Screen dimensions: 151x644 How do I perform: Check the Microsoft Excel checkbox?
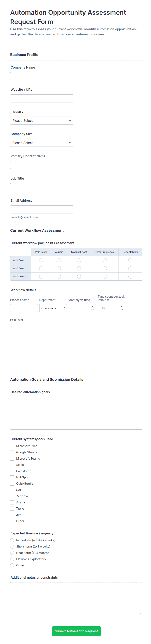click(12, 446)
